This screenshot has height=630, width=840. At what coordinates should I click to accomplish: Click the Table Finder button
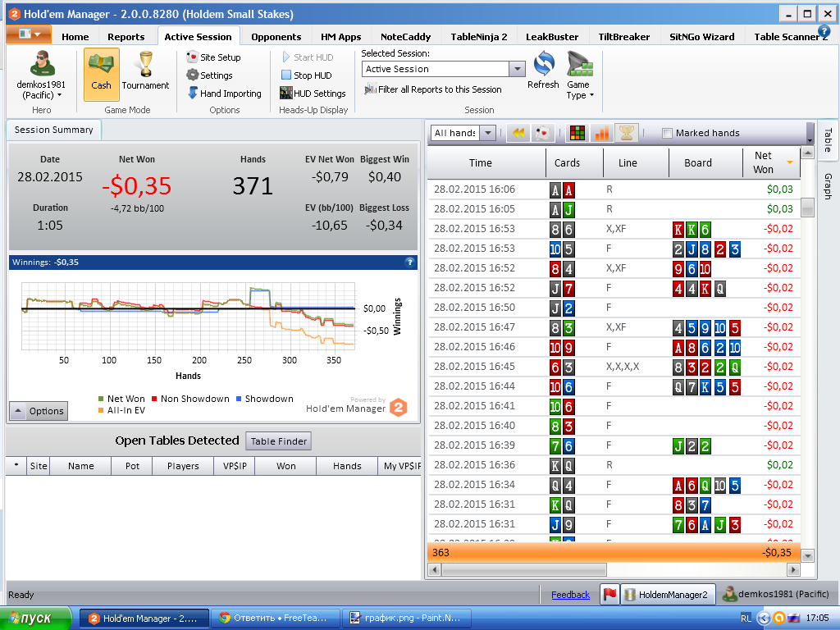point(279,441)
